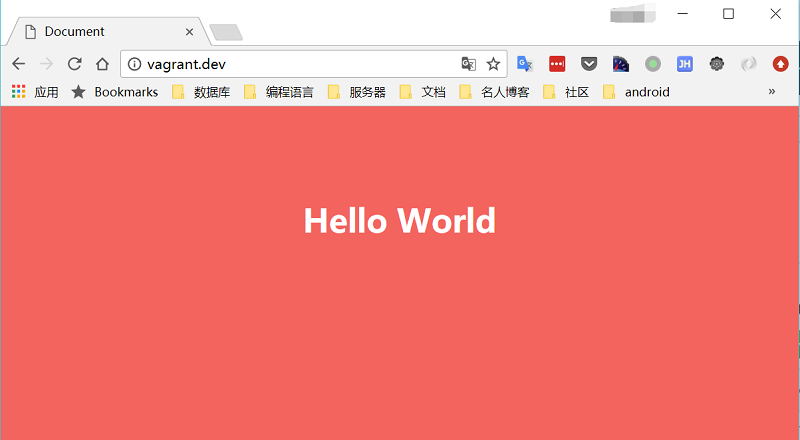Expand the 编程语言 bookmarks folder

[x=279, y=92]
